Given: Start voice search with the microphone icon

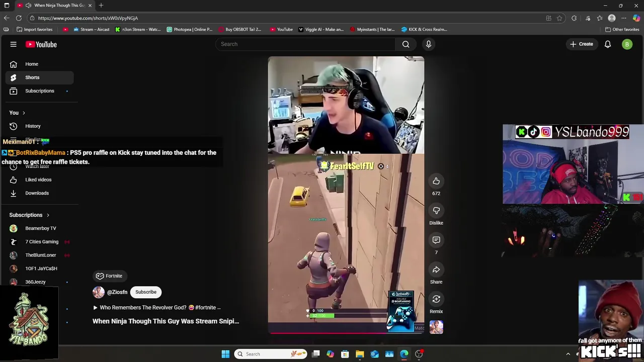Looking at the screenshot, I should tap(429, 44).
